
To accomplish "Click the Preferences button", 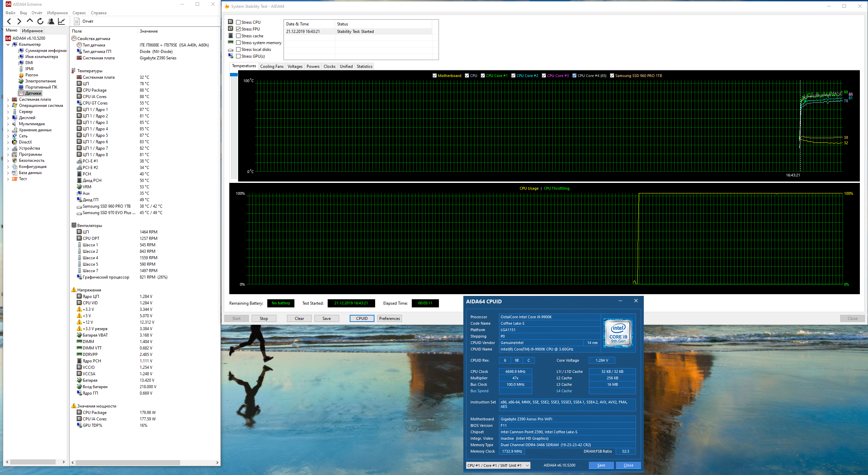I will [389, 319].
